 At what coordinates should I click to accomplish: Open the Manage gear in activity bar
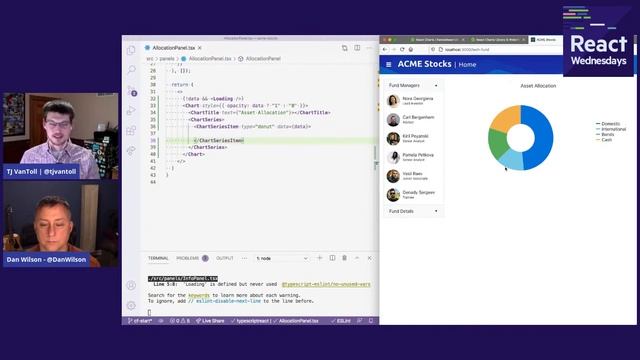[131, 305]
